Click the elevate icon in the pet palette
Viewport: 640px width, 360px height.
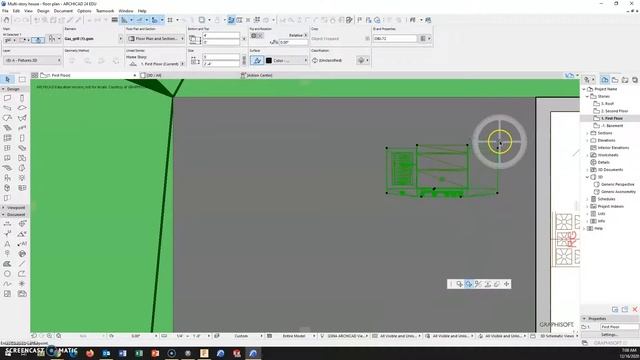click(x=488, y=284)
